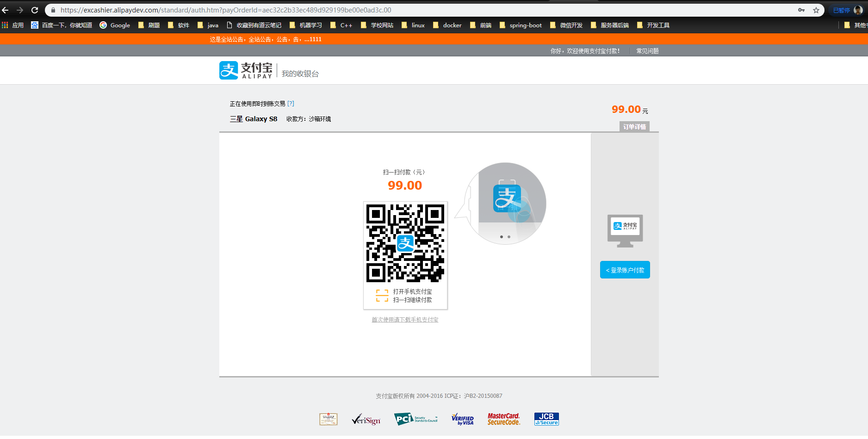Click the 打开手机支付宝 instruction text

(413, 291)
